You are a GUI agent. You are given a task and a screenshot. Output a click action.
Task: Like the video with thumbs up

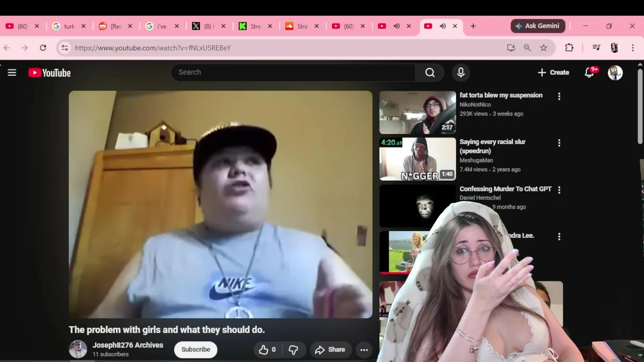tap(268, 349)
